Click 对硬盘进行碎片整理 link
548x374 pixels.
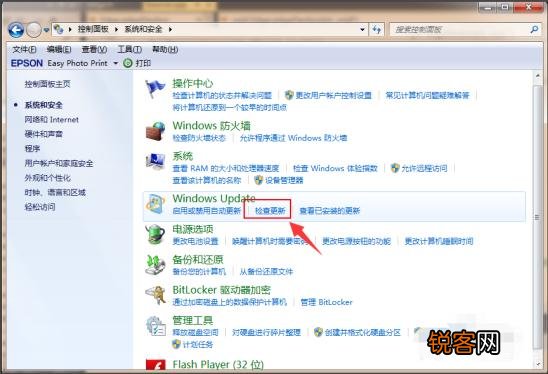[266, 332]
